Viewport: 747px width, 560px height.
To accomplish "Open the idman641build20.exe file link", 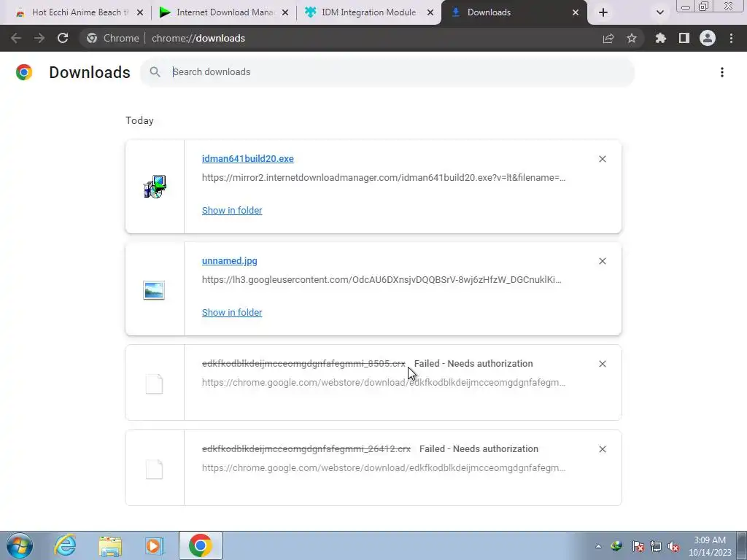I will coord(248,158).
